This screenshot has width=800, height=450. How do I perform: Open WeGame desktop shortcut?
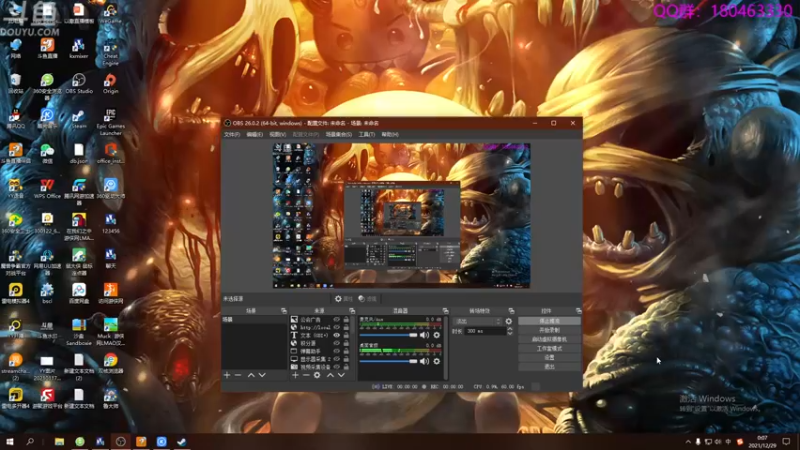coord(110,14)
